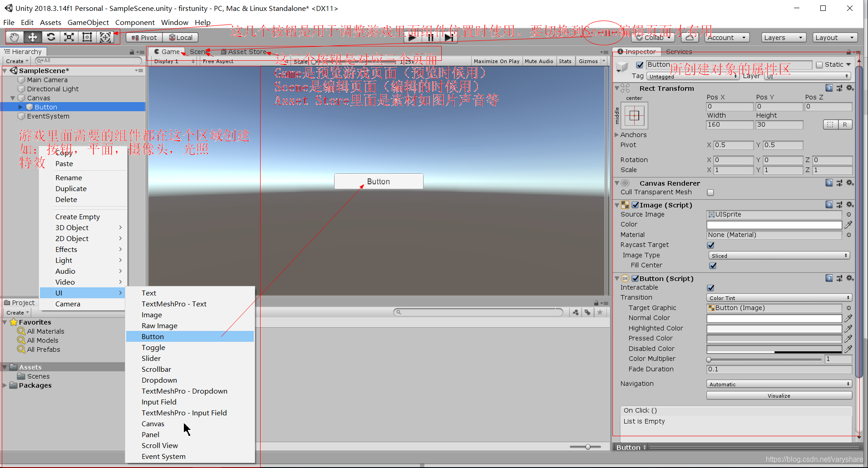Open the Layout dropdown
The image size is (868, 468).
835,38
